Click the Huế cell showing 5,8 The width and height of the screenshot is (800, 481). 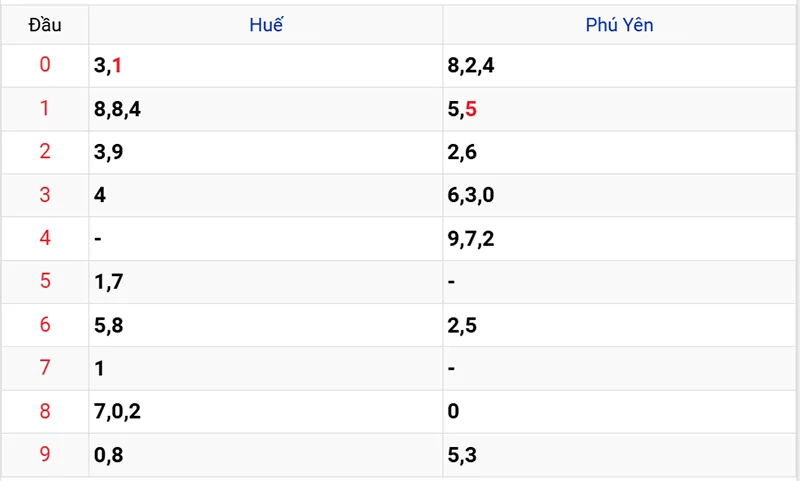coord(108,325)
